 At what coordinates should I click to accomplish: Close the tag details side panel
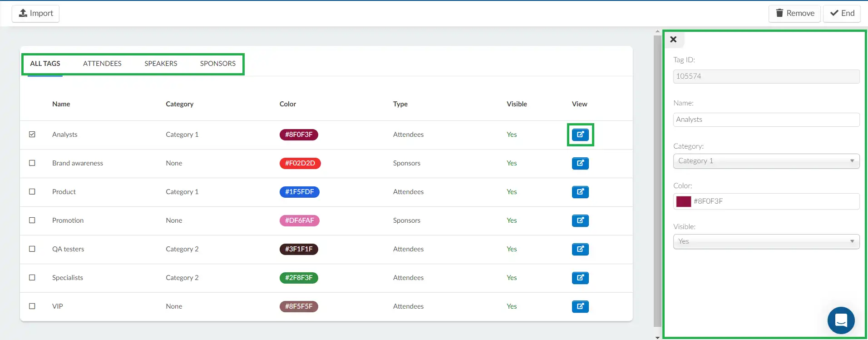673,40
